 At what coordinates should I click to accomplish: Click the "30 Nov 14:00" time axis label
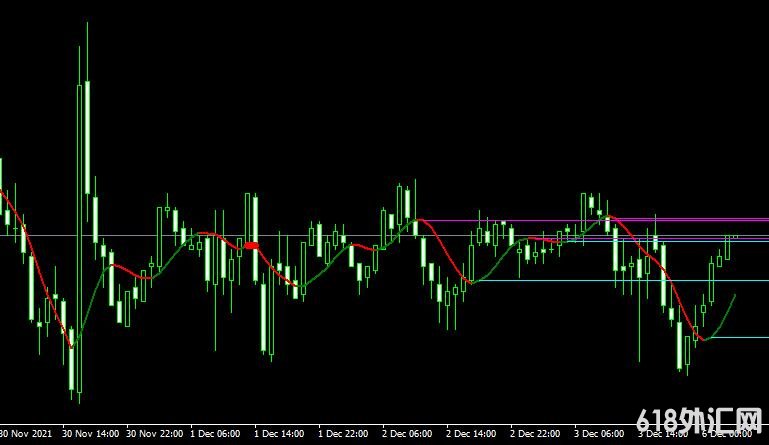click(x=91, y=434)
